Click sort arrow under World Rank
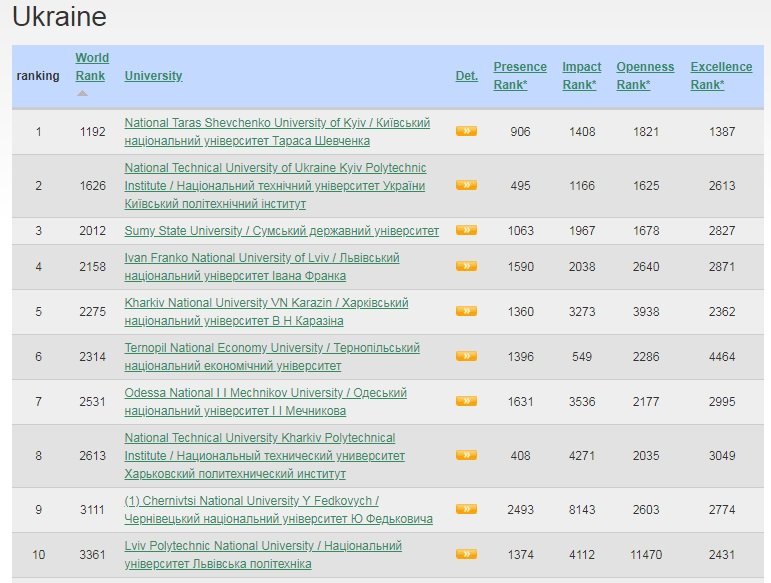The width and height of the screenshot is (771, 583). tap(83, 93)
